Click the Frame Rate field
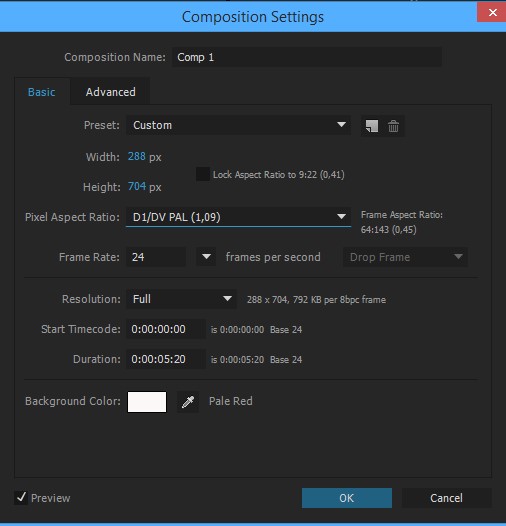This screenshot has height=526, width=506. point(156,257)
